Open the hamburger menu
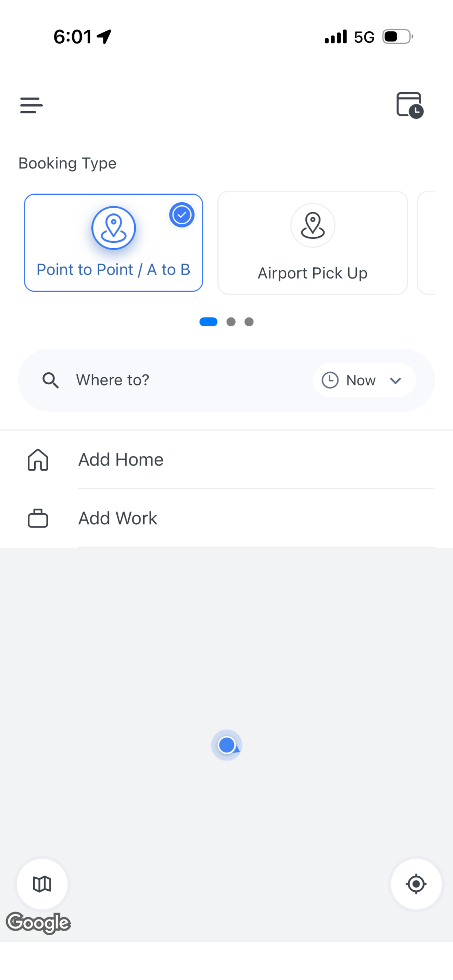The width and height of the screenshot is (453, 980). [31, 105]
